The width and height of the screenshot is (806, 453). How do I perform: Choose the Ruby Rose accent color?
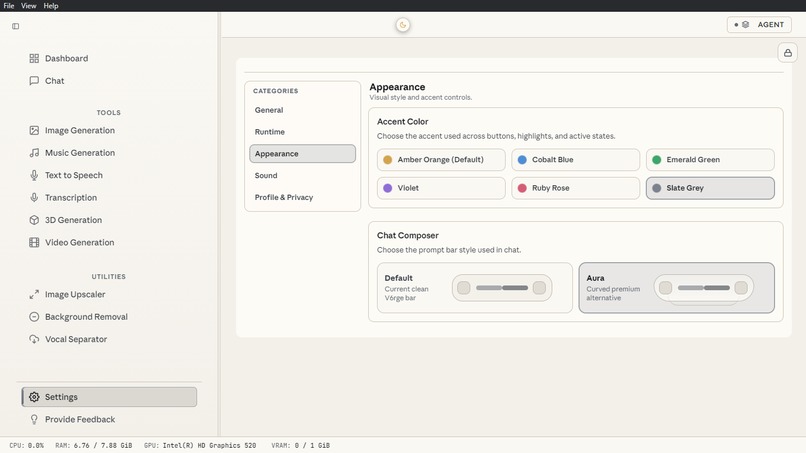coord(576,188)
